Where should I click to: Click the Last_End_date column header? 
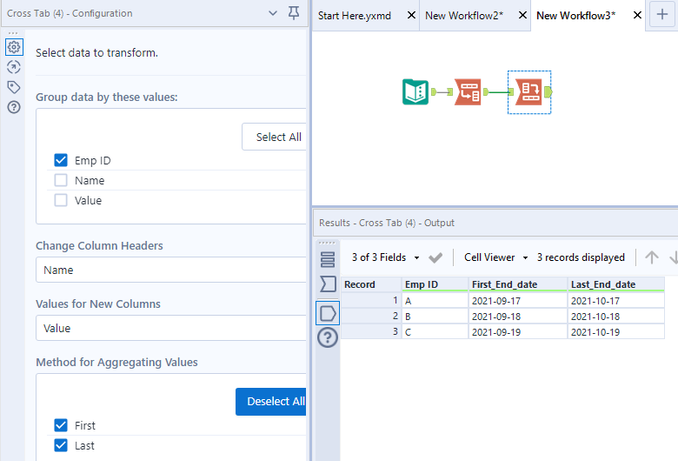coord(616,285)
